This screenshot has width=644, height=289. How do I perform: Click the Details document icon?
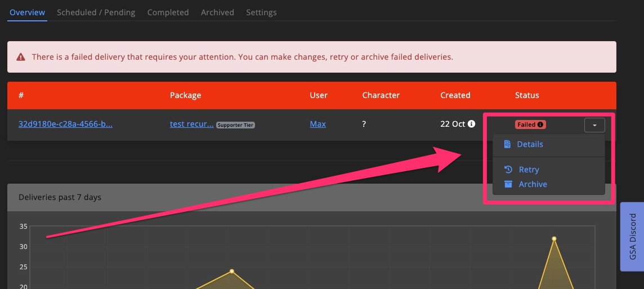pyautogui.click(x=507, y=144)
